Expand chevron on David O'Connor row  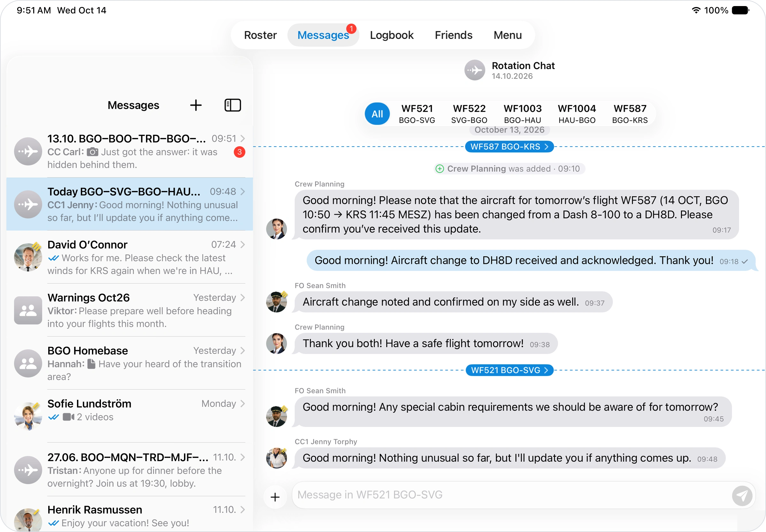click(243, 244)
